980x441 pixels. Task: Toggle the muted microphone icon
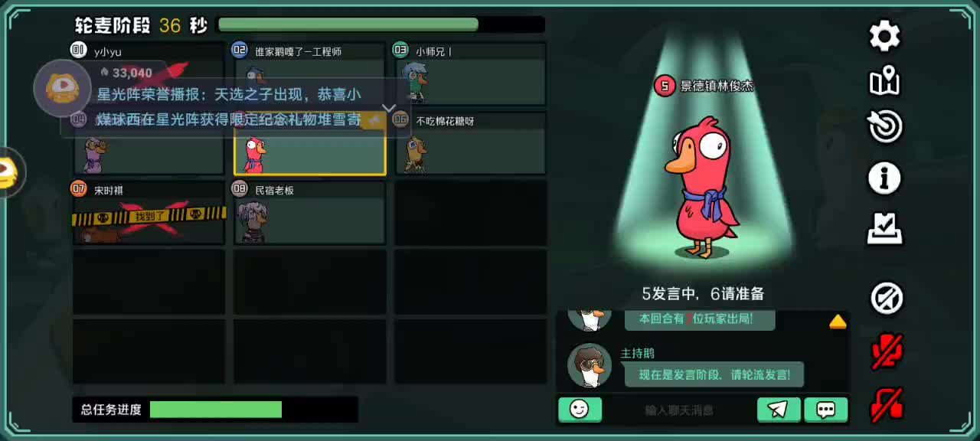887,351
